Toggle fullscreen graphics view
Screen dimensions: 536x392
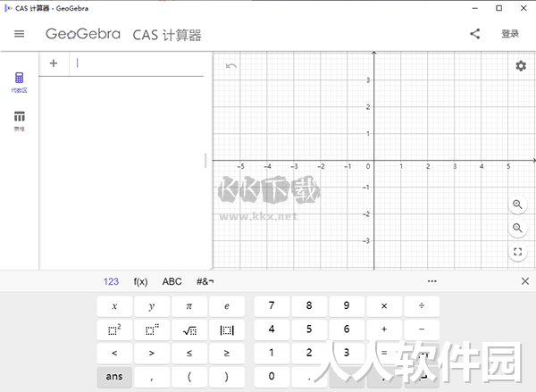(517, 252)
